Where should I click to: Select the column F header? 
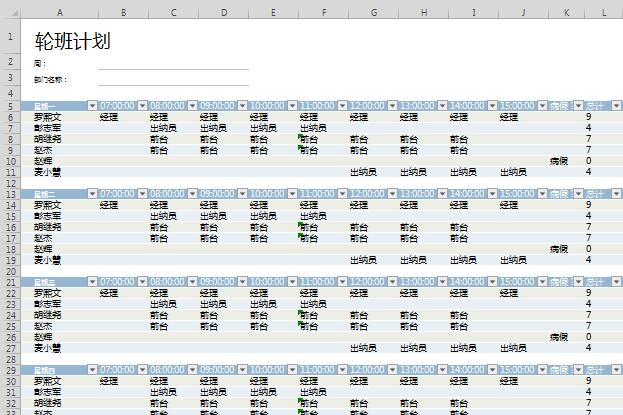coord(323,12)
